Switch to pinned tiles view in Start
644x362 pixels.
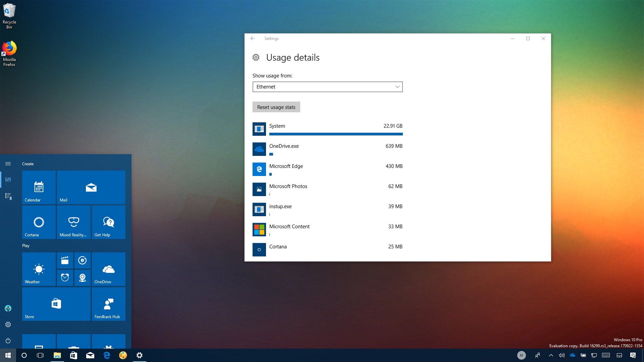pyautogui.click(x=8, y=179)
